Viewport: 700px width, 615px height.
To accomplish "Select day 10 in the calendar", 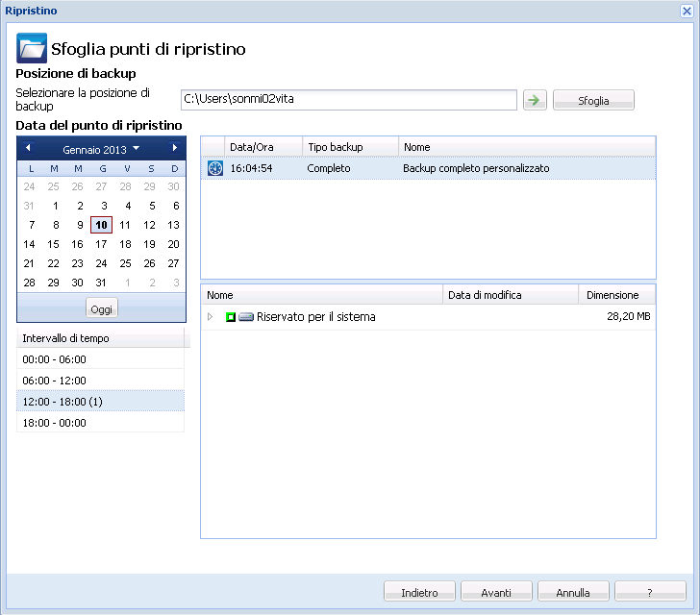I will 101,225.
